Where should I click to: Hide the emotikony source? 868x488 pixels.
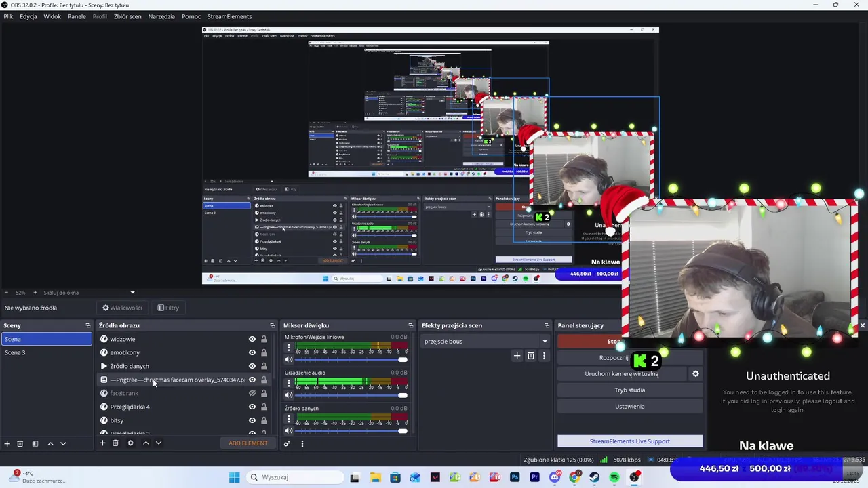pyautogui.click(x=252, y=352)
